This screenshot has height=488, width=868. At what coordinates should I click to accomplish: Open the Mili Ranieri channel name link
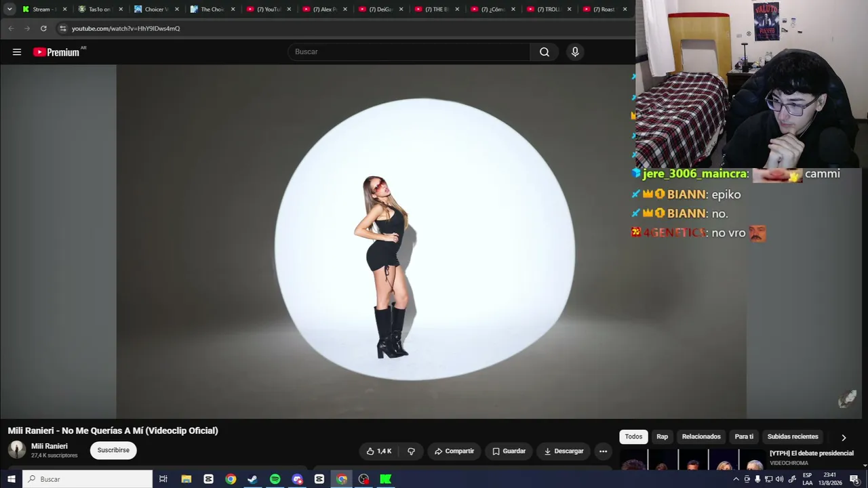pyautogui.click(x=50, y=446)
